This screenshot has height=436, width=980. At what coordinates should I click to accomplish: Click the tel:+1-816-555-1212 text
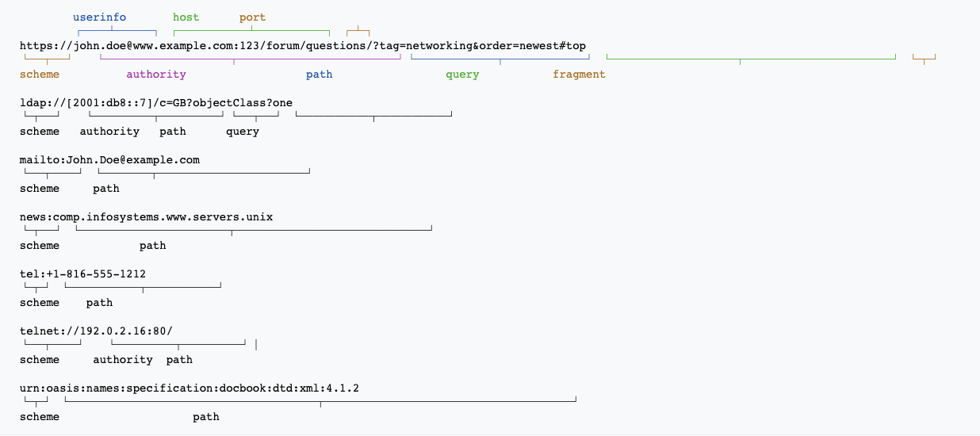pos(82,274)
